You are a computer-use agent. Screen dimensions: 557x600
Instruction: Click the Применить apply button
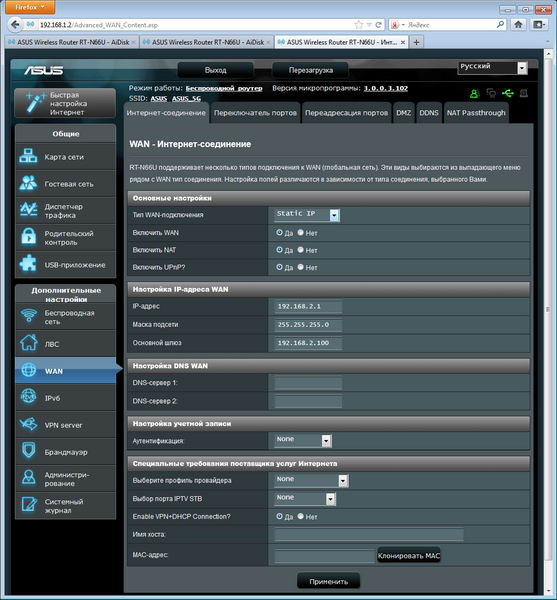point(329,581)
